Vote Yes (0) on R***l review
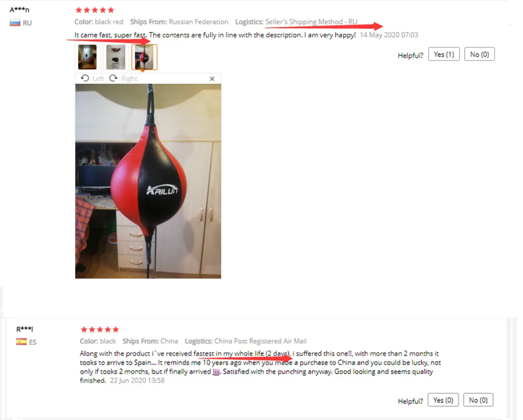Screen dimensions: 523x420 tap(443, 400)
